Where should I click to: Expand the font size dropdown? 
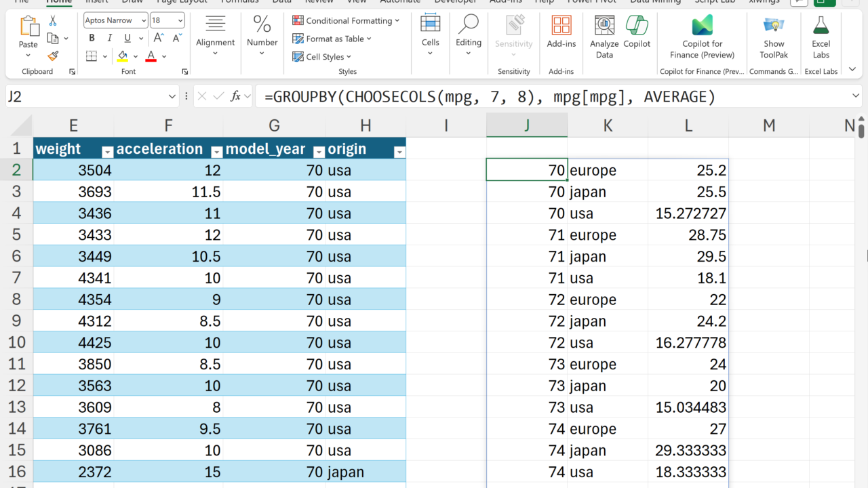click(178, 21)
